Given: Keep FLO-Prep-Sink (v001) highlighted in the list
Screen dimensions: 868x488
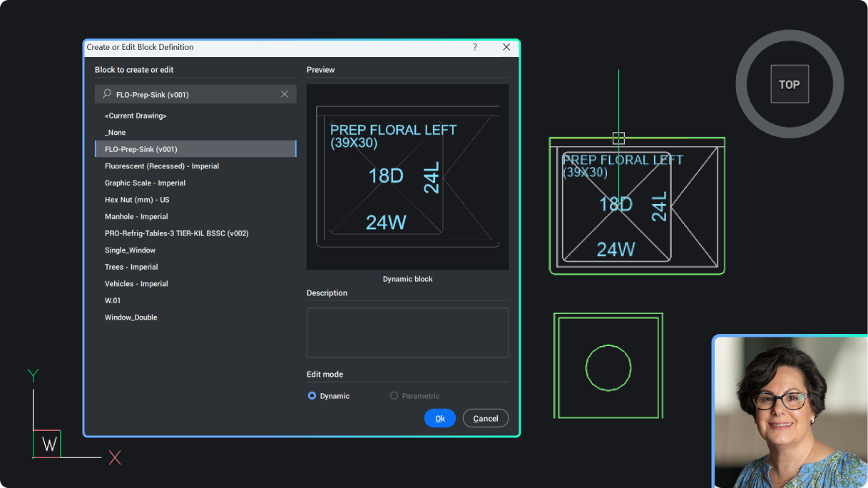Looking at the screenshot, I should 195,148.
